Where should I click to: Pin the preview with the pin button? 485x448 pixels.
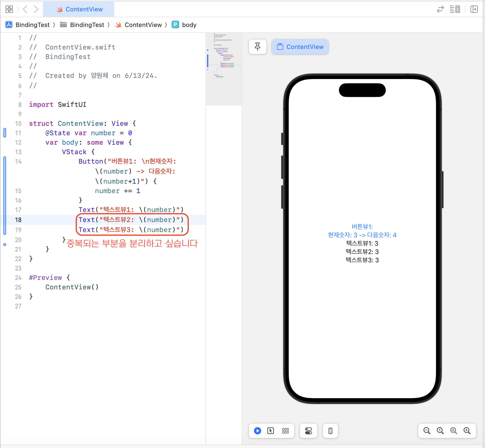(x=258, y=47)
